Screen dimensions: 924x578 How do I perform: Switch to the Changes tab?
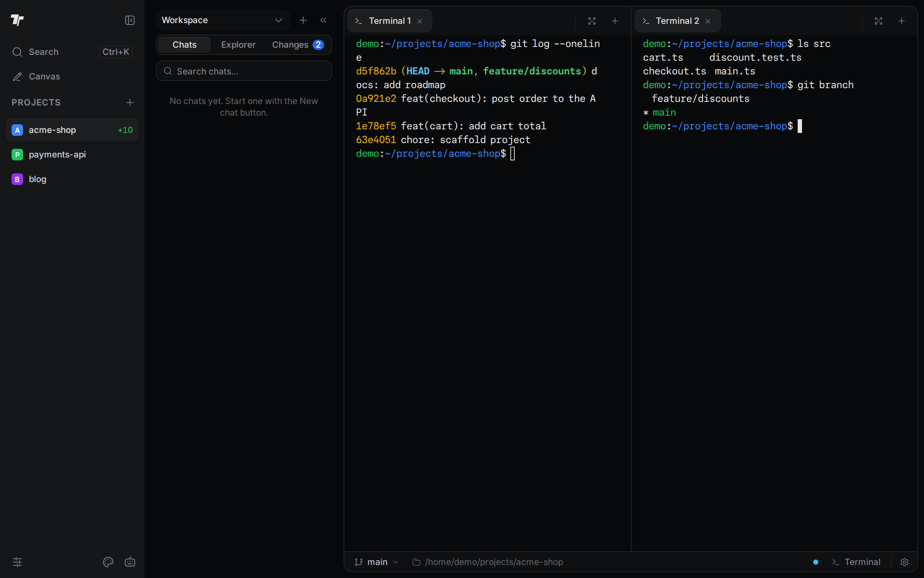pyautogui.click(x=298, y=45)
